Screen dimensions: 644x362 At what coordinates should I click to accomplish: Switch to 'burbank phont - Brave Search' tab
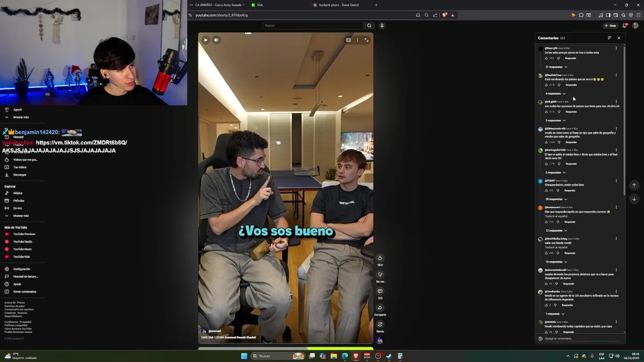[341, 5]
